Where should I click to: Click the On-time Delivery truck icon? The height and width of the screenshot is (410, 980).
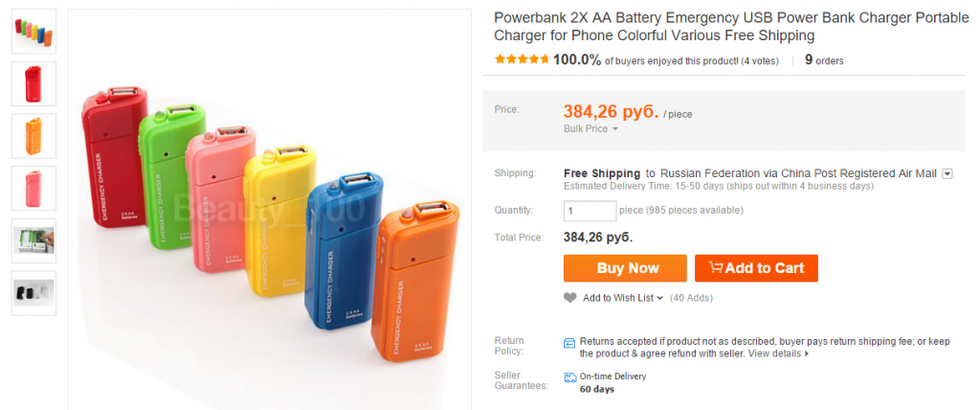(570, 377)
